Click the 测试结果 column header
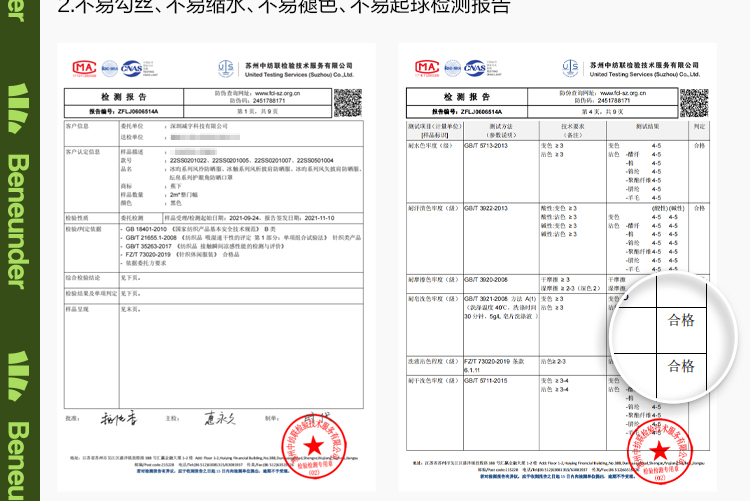Viewport: 750px width, 501px height. point(647,126)
